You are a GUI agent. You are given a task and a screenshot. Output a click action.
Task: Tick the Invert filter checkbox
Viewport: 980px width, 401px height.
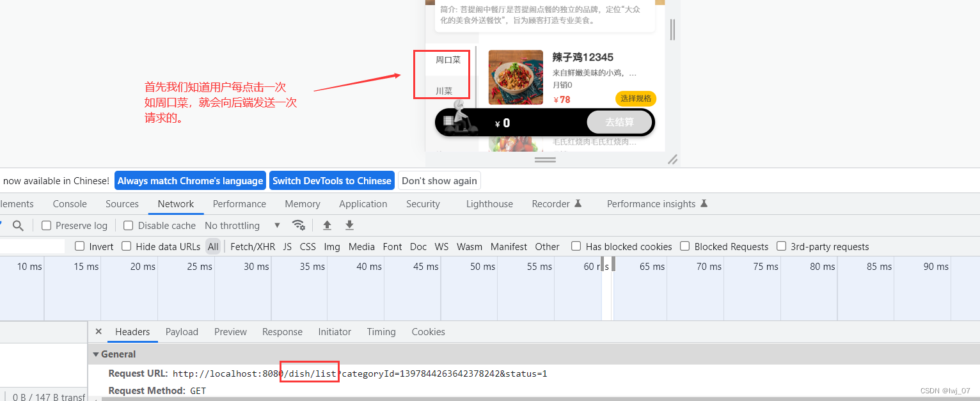point(79,246)
